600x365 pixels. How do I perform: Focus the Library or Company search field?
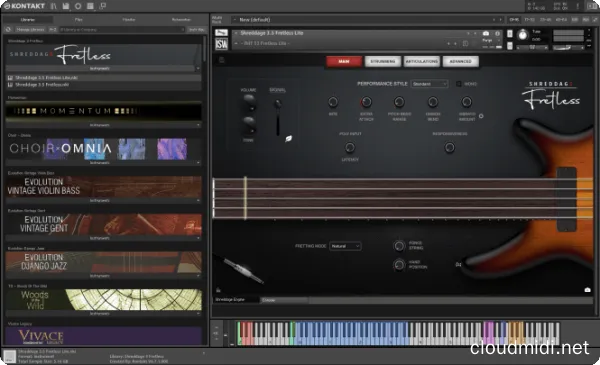tap(122, 29)
